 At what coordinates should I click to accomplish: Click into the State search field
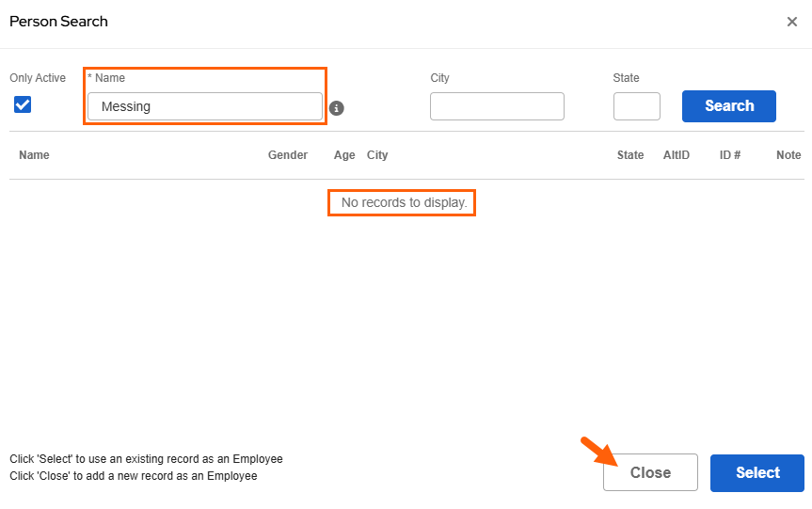[x=636, y=106]
